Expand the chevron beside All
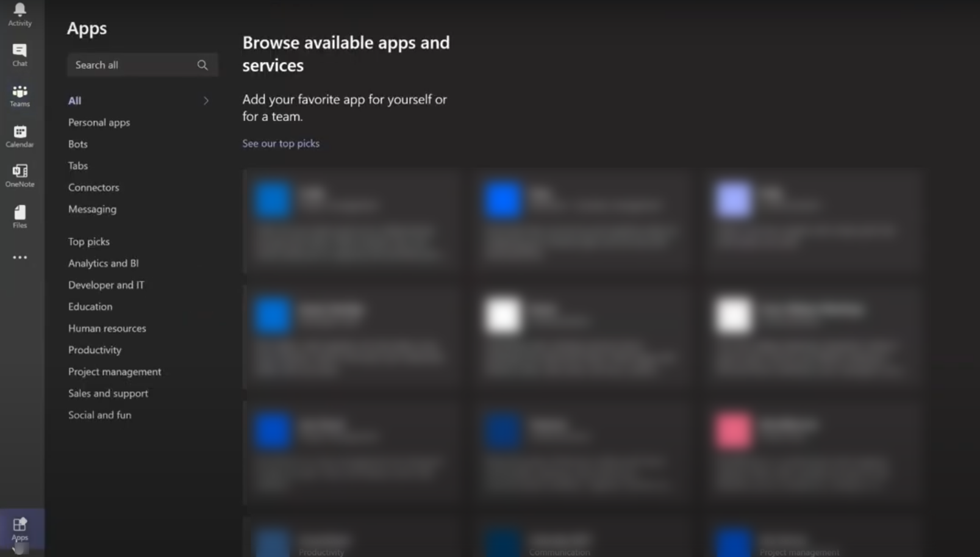The height and width of the screenshot is (557, 980). click(206, 101)
